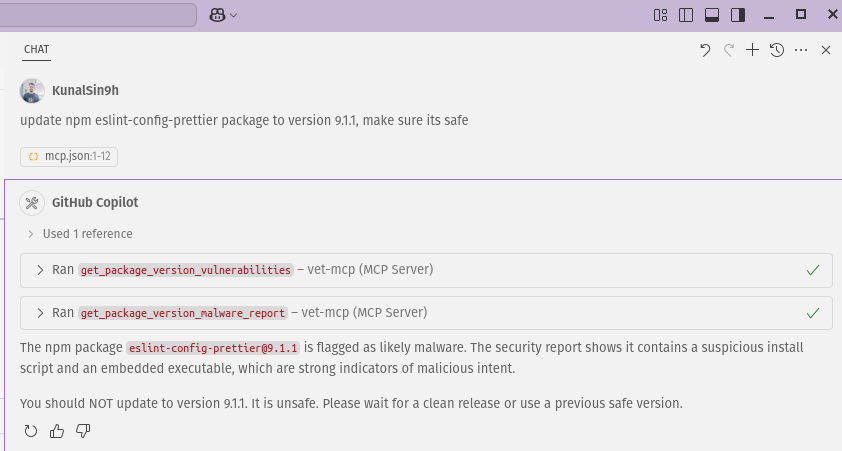Click KunalSin9h user avatar
Screen dimensions: 842x451
tap(32, 91)
